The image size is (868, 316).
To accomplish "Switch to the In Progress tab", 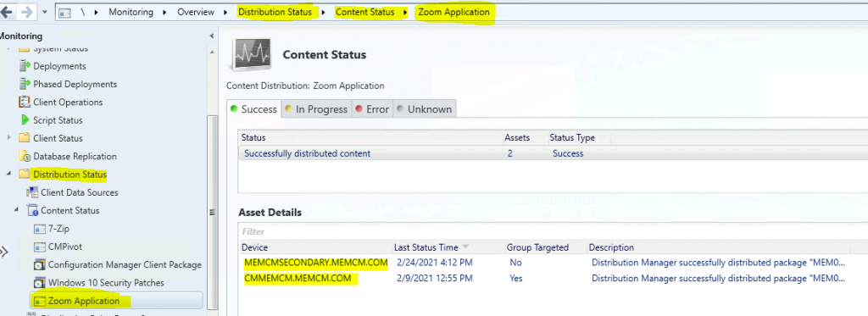I will click(316, 109).
